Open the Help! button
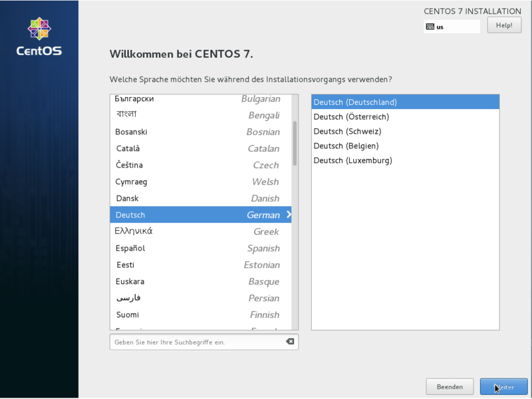The image size is (532, 399). click(x=504, y=25)
